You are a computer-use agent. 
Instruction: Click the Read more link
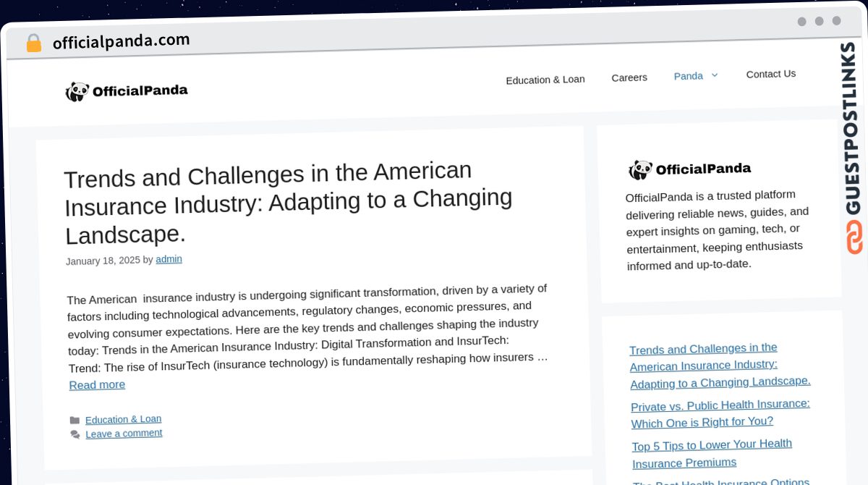click(x=97, y=384)
